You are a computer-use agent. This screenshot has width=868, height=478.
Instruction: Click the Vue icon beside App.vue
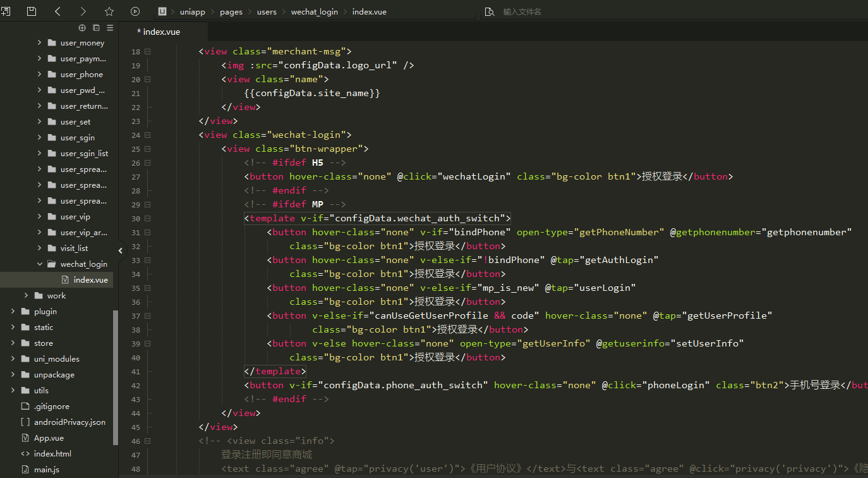pyautogui.click(x=25, y=438)
